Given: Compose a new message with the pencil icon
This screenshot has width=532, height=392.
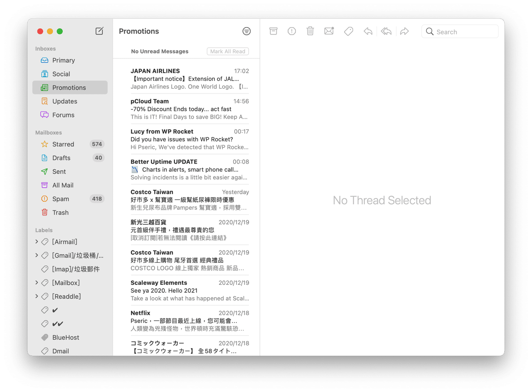Looking at the screenshot, I should [x=99, y=31].
